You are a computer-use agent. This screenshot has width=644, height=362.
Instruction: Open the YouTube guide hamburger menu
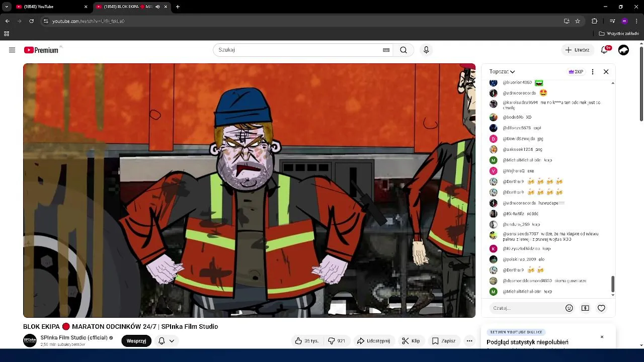tap(12, 50)
